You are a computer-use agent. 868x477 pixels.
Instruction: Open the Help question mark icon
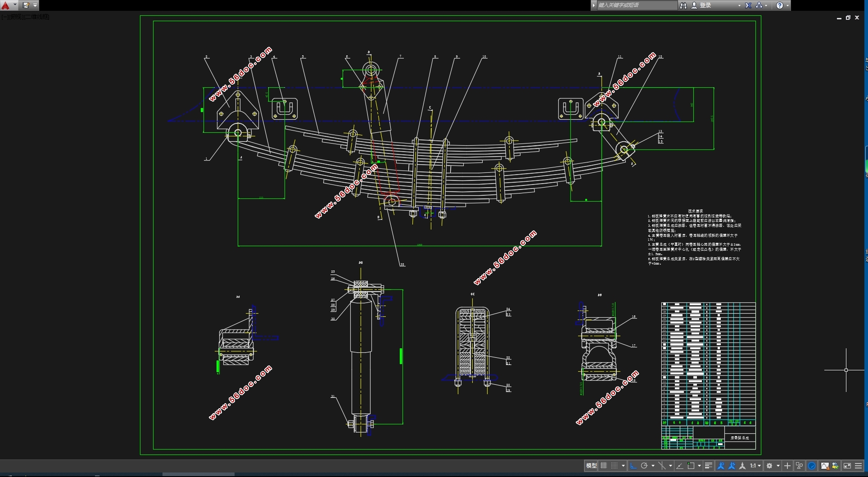(780, 5)
